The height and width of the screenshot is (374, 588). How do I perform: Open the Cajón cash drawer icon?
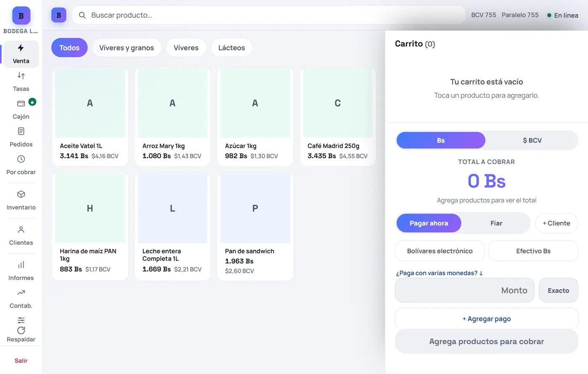[x=21, y=103]
